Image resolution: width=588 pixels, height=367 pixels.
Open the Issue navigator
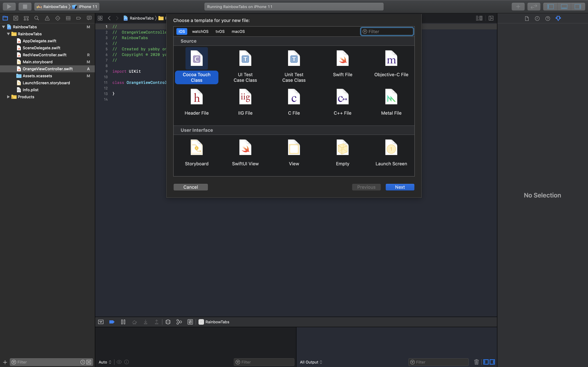click(47, 18)
